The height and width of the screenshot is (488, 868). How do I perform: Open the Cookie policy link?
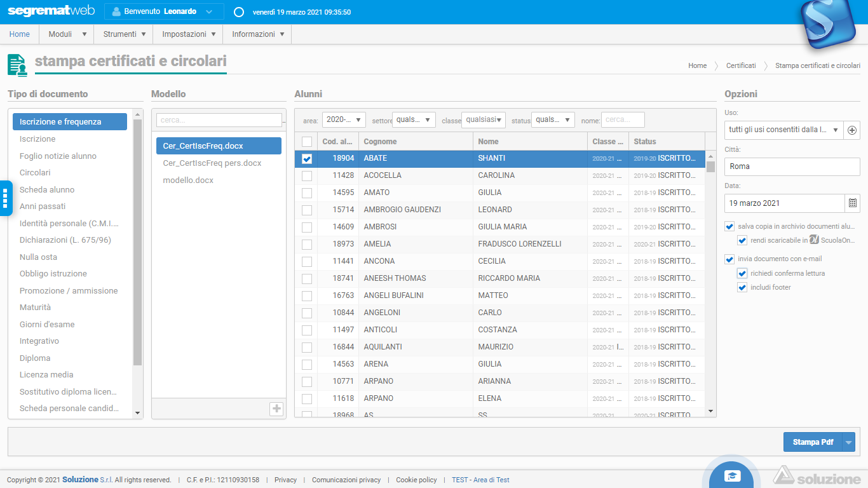tap(416, 480)
